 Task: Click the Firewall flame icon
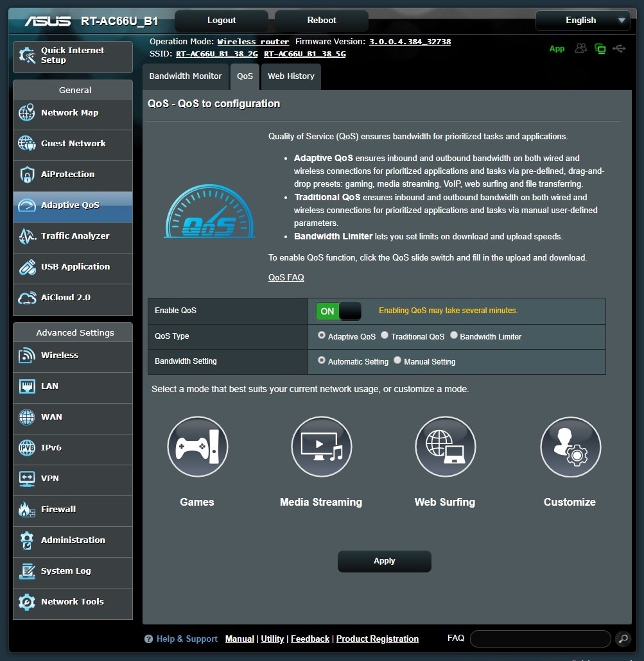tap(26, 510)
